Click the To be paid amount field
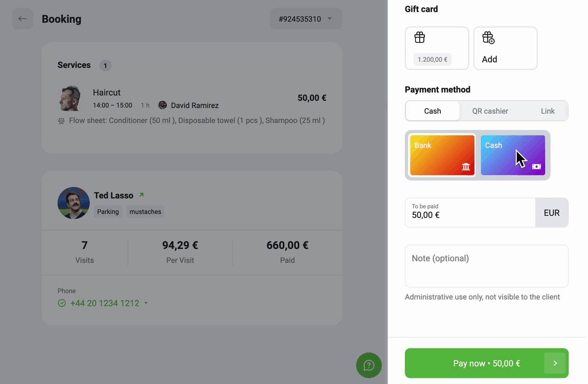Image resolution: width=588 pixels, height=384 pixels. pos(470,213)
